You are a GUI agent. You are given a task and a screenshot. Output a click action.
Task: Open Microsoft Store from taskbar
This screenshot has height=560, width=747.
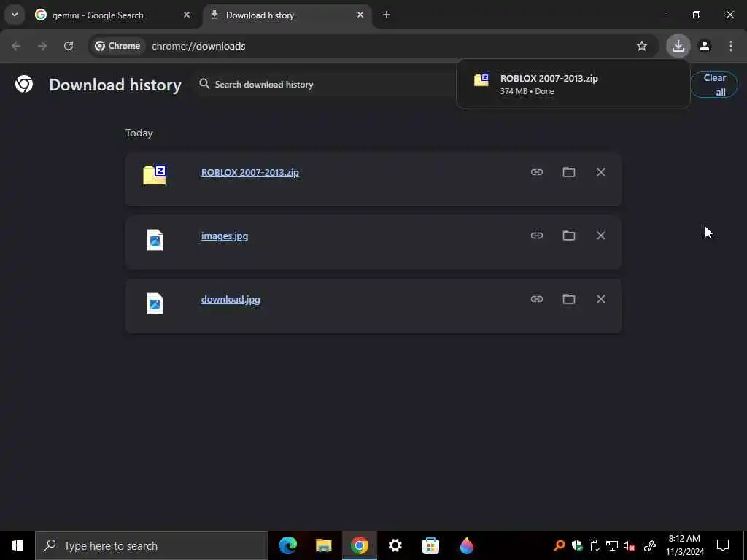[430, 545]
